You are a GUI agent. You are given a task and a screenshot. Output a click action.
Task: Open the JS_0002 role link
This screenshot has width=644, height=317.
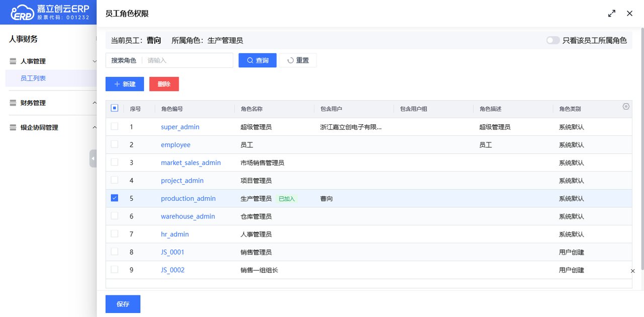click(x=173, y=270)
